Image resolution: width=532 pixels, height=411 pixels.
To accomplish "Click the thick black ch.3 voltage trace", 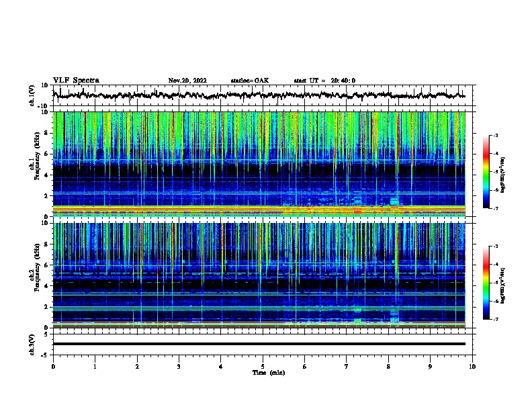I will click(259, 344).
